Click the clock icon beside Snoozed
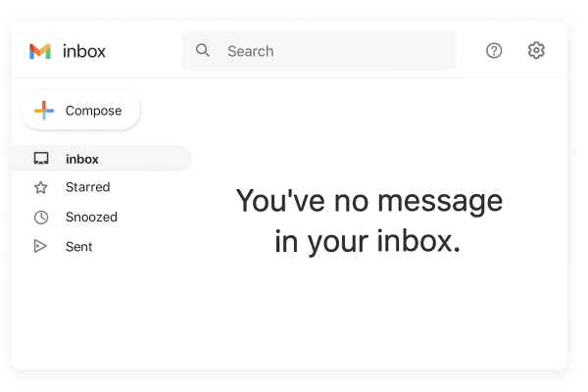This screenshot has width=588, height=392. tap(41, 218)
